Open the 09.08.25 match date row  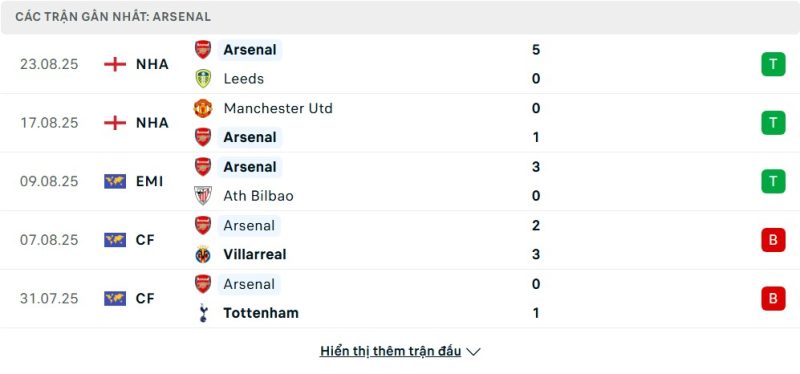click(x=400, y=181)
